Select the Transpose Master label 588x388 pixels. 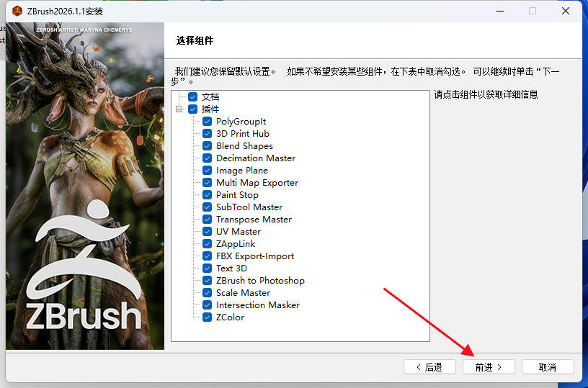pos(254,220)
